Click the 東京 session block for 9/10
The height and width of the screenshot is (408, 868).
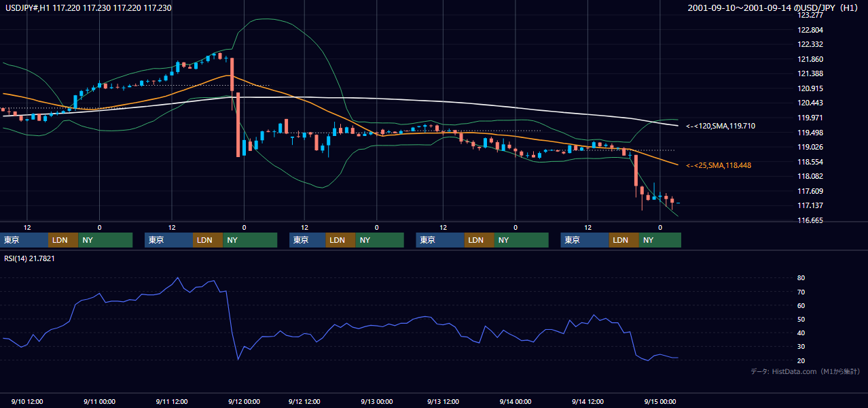click(24, 240)
